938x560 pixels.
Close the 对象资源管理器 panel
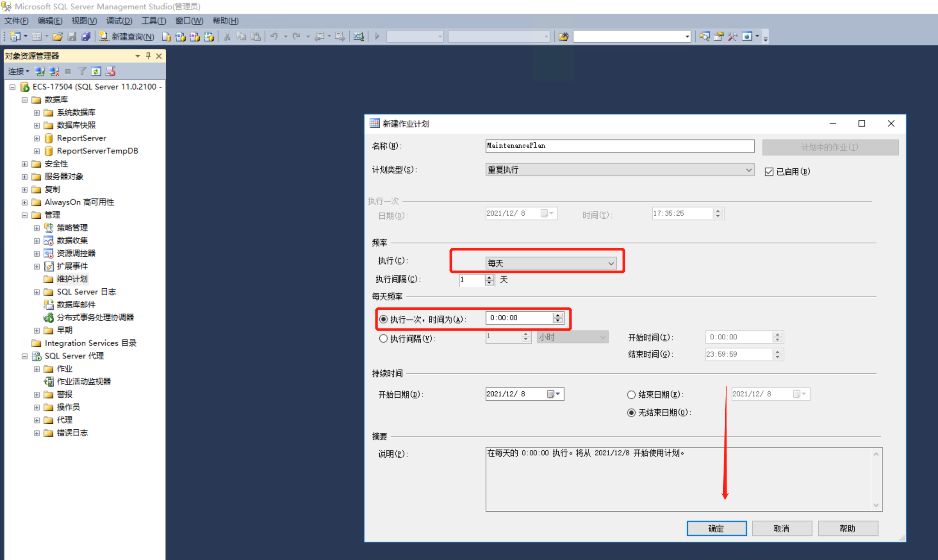[x=159, y=56]
